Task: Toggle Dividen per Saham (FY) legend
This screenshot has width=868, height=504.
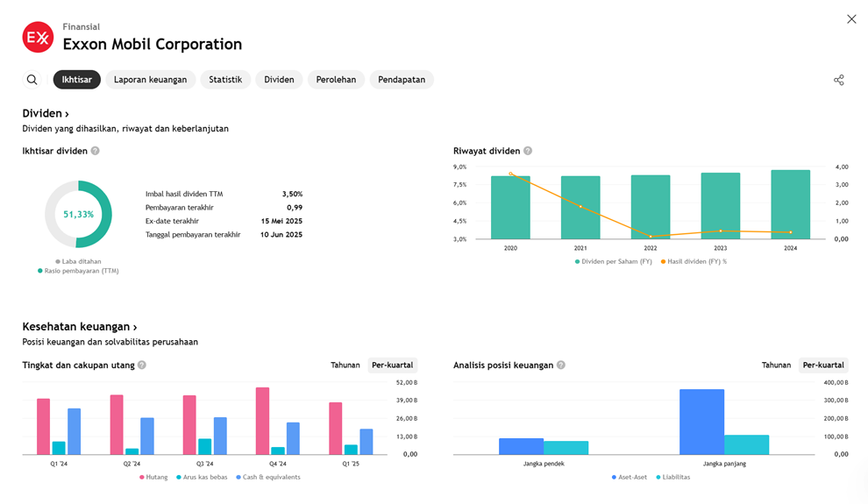Action: pos(614,262)
